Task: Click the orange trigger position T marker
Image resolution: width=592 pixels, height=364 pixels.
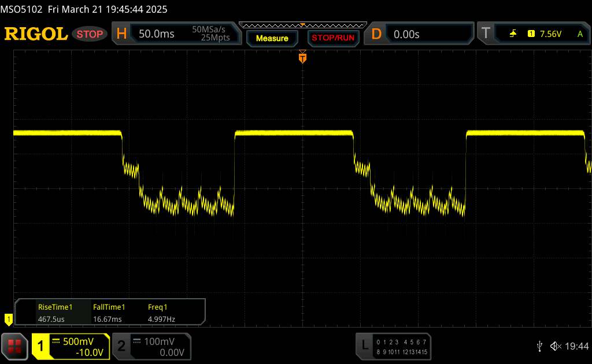Action: click(302, 58)
